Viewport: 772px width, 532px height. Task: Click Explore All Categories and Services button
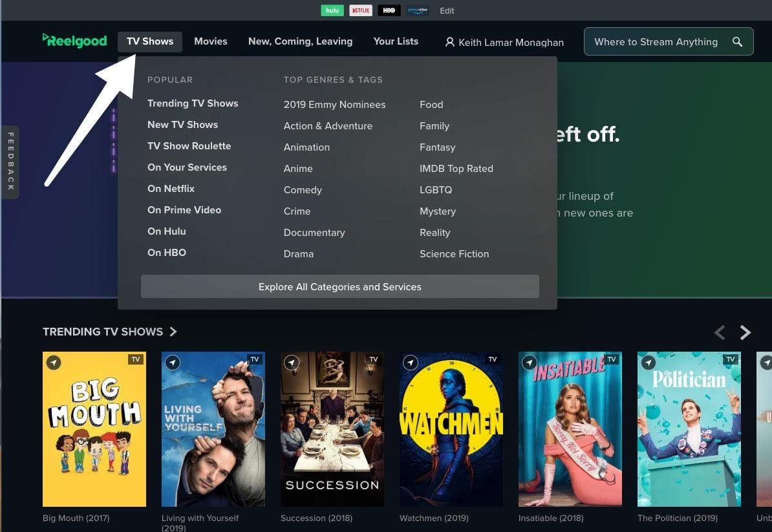(339, 286)
